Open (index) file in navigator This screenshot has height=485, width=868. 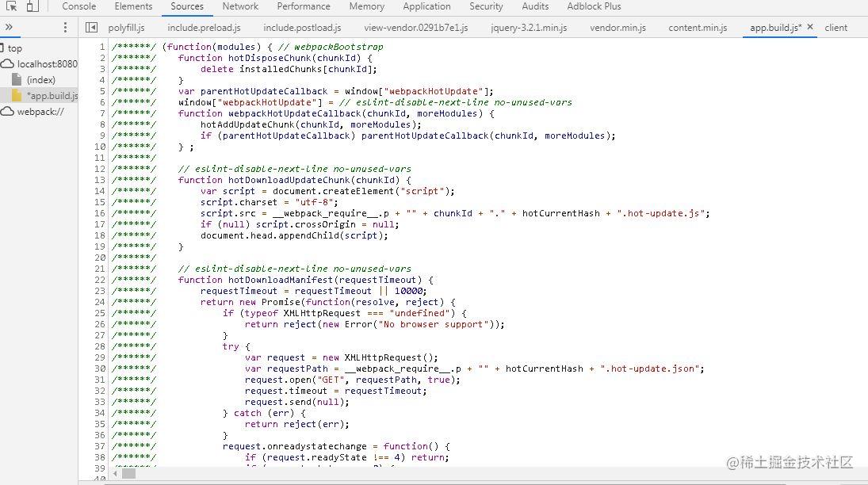click(41, 80)
